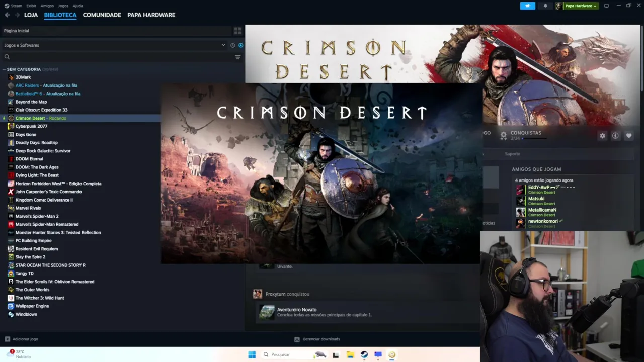
Task: Open the notifications bell
Action: (x=545, y=6)
